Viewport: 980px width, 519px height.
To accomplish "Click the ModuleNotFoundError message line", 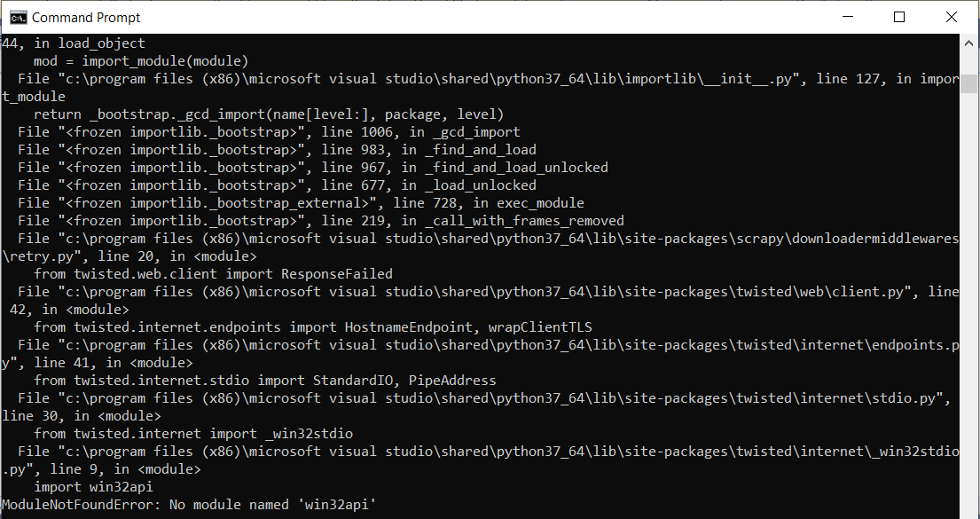I will point(189,505).
